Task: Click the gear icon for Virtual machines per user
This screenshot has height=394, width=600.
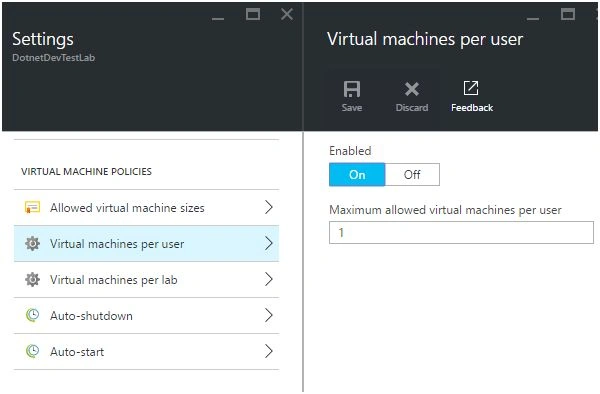Action: tap(33, 244)
